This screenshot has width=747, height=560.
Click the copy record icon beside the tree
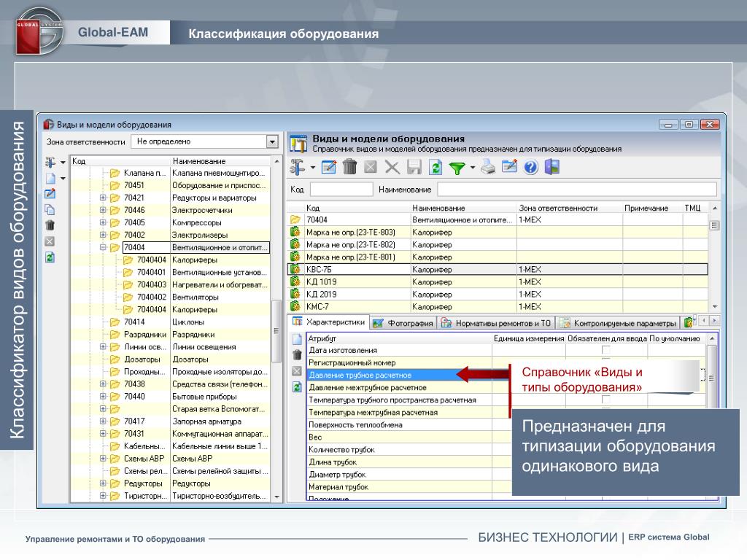(x=50, y=209)
